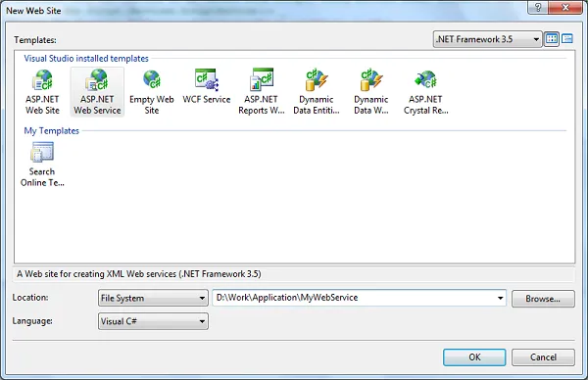Expand the location path history arrow

point(500,298)
